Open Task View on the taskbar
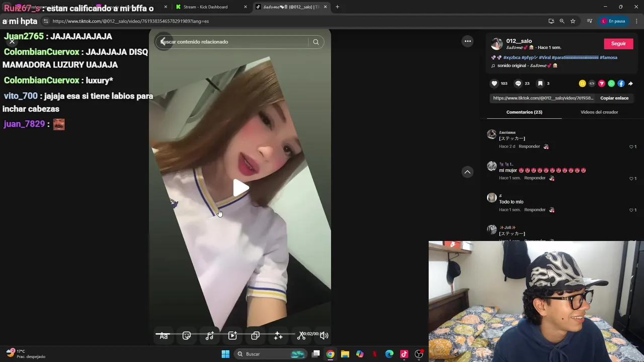 point(315,354)
